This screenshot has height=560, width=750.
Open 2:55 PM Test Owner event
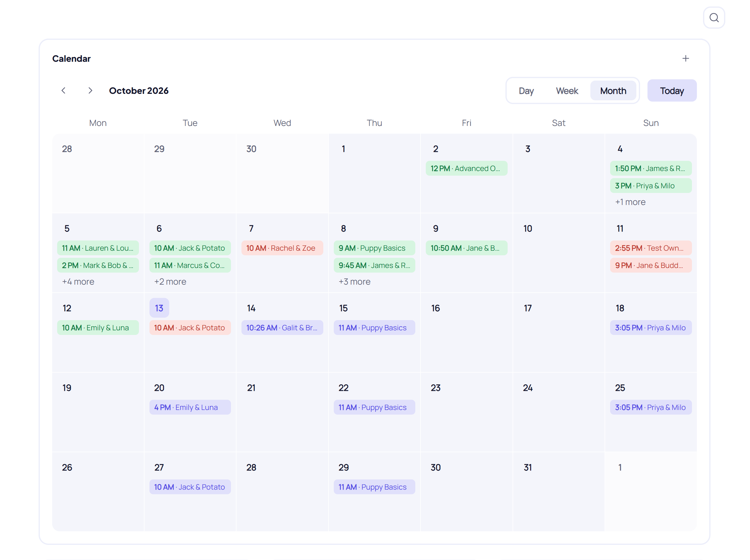coord(651,248)
